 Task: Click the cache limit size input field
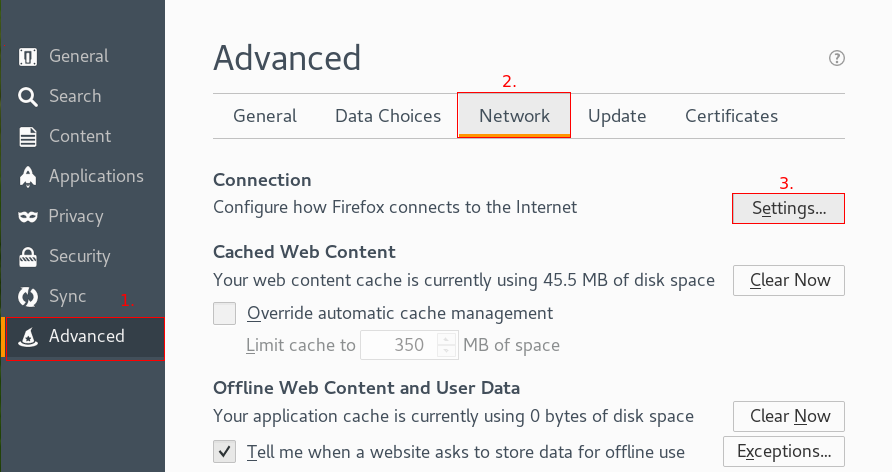coord(397,346)
